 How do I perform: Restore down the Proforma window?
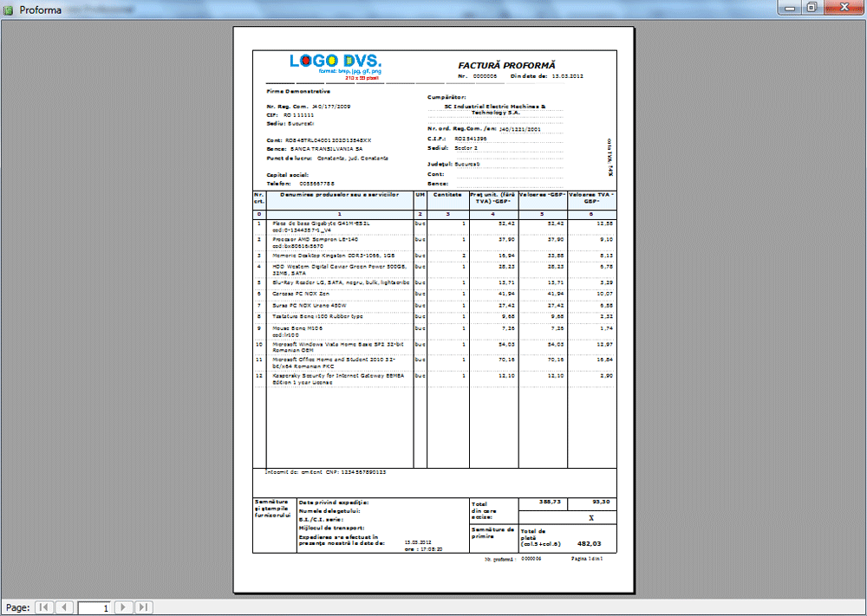pos(812,8)
